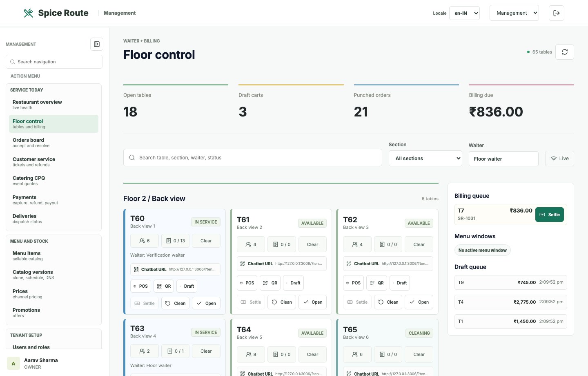Click the logout icon in header

[x=557, y=13]
